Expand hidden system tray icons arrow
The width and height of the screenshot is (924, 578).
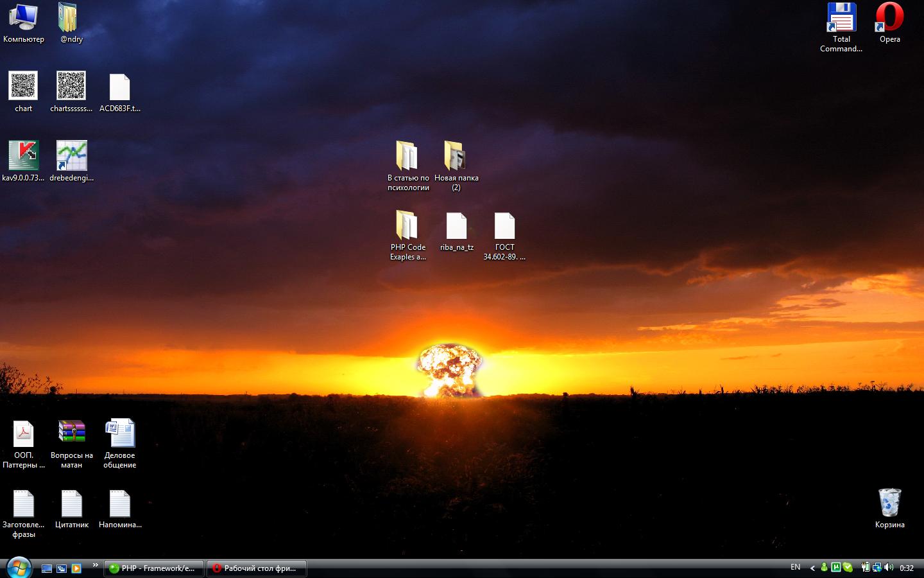click(x=812, y=568)
